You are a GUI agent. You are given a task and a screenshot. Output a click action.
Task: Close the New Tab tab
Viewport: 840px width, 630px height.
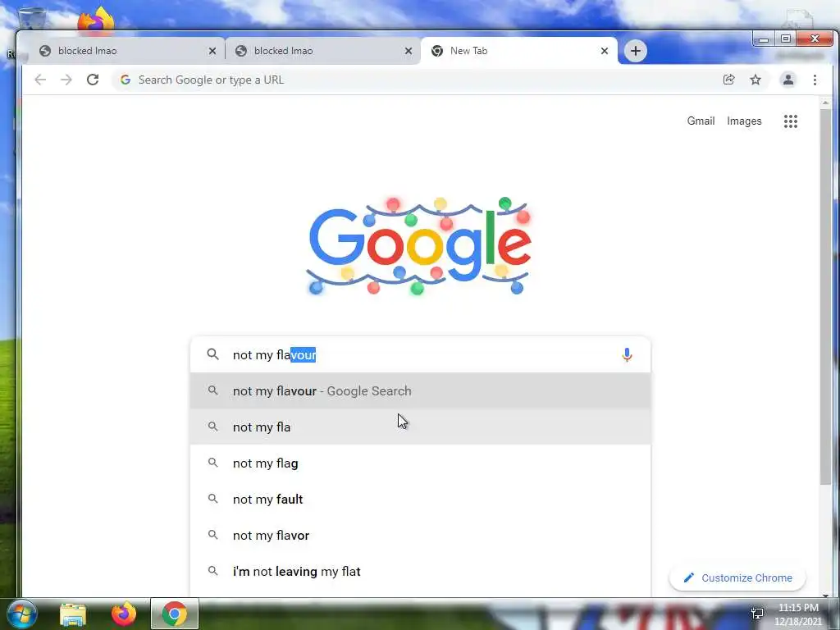[605, 51]
